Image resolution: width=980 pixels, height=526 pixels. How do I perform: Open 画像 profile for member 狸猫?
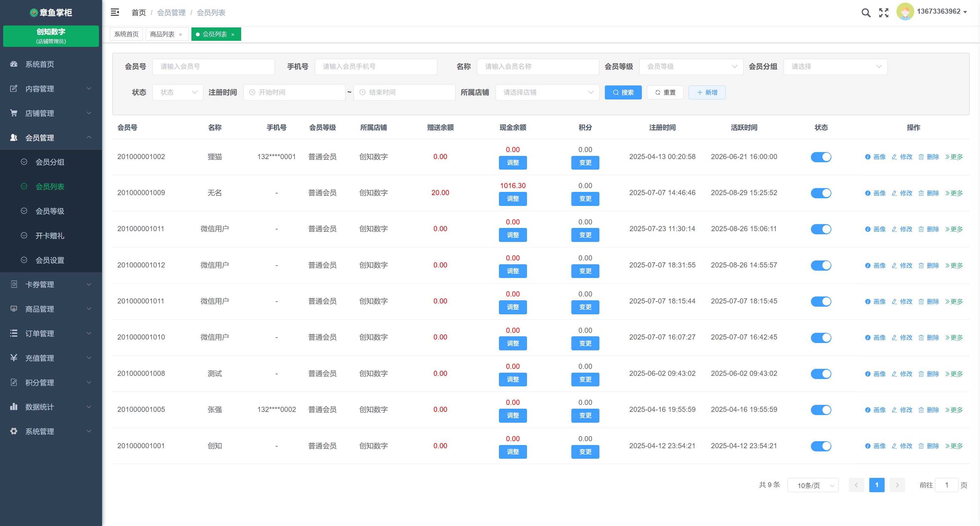click(875, 157)
